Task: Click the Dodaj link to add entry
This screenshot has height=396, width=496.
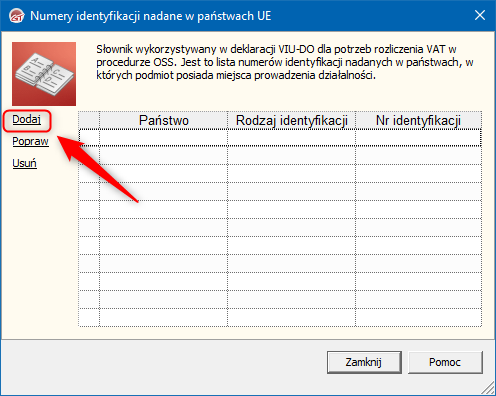Action: point(27,119)
